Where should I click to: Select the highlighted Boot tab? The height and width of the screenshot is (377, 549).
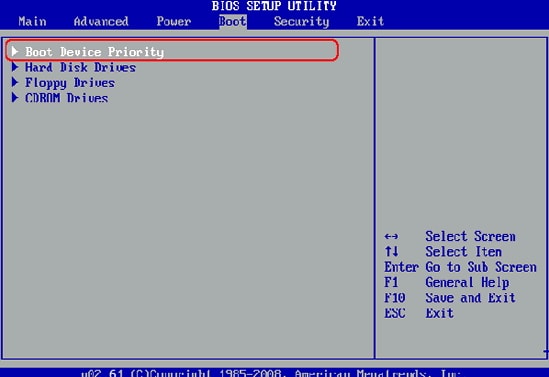point(233,22)
